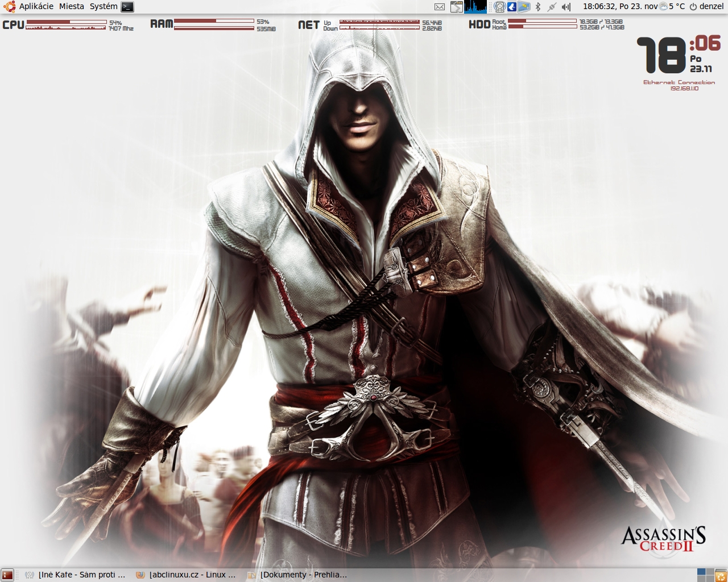728x582 pixels.
Task: Click the conky CPU label
Action: pyautogui.click(x=13, y=24)
